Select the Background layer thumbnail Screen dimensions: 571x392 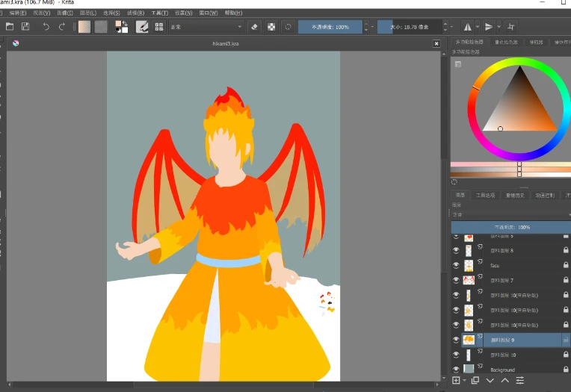(x=469, y=369)
